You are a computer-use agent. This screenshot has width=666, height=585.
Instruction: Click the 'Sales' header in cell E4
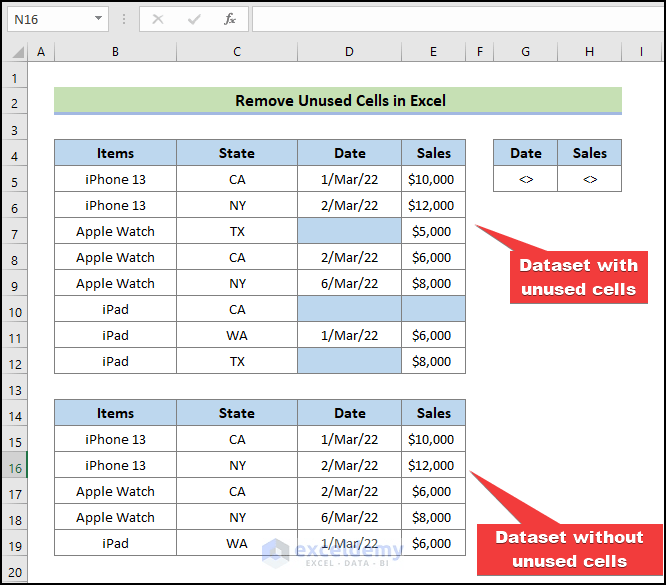433,153
